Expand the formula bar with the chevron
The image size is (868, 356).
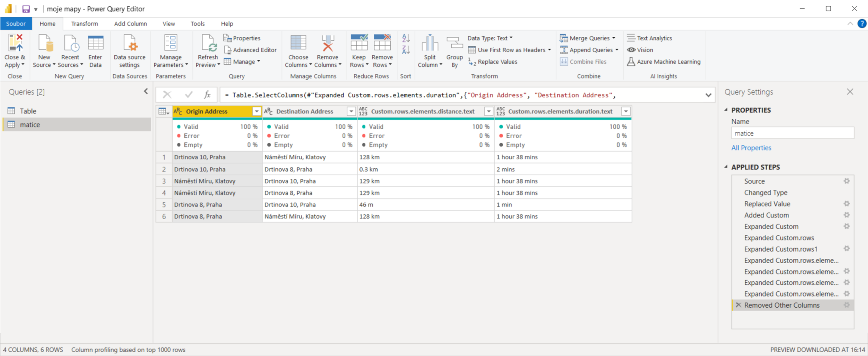[708, 95]
